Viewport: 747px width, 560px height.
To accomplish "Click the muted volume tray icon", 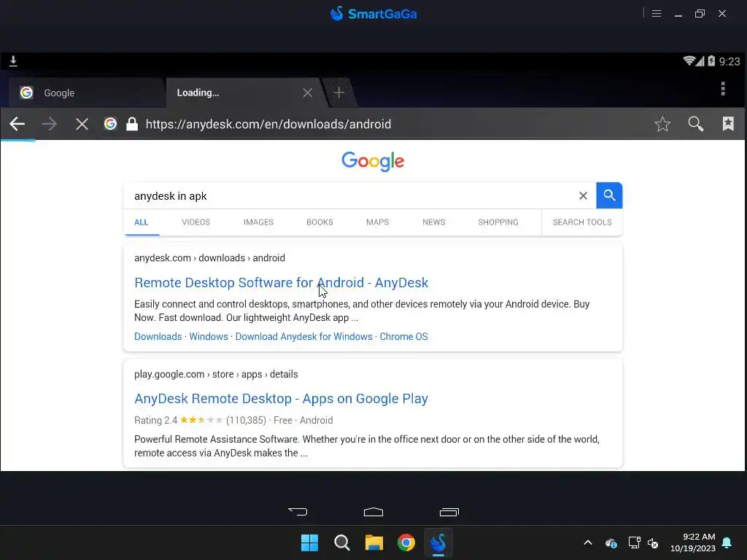I will tap(653, 542).
